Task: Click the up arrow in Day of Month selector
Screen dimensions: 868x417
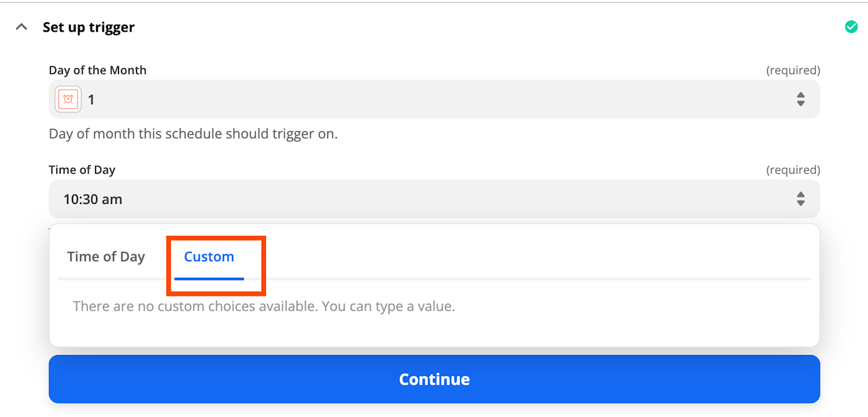Action: pyautogui.click(x=800, y=95)
